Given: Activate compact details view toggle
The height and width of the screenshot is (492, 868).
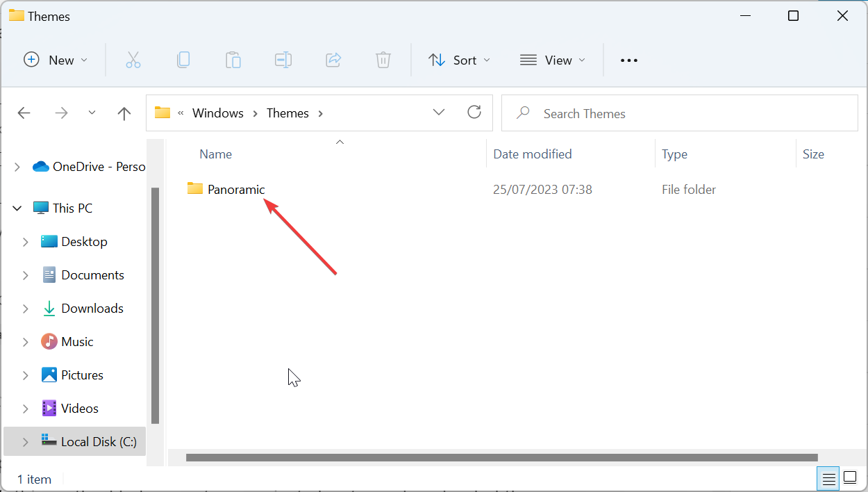Looking at the screenshot, I should [x=828, y=478].
